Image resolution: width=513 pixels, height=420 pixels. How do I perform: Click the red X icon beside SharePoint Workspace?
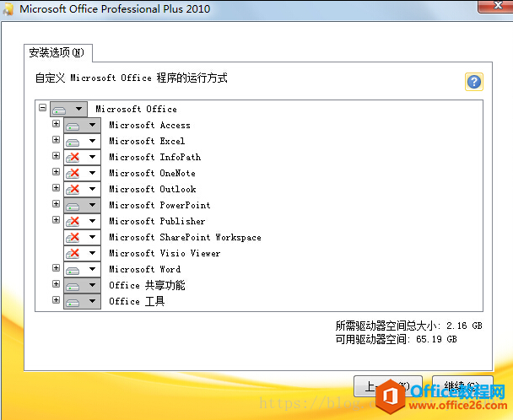click(73, 238)
